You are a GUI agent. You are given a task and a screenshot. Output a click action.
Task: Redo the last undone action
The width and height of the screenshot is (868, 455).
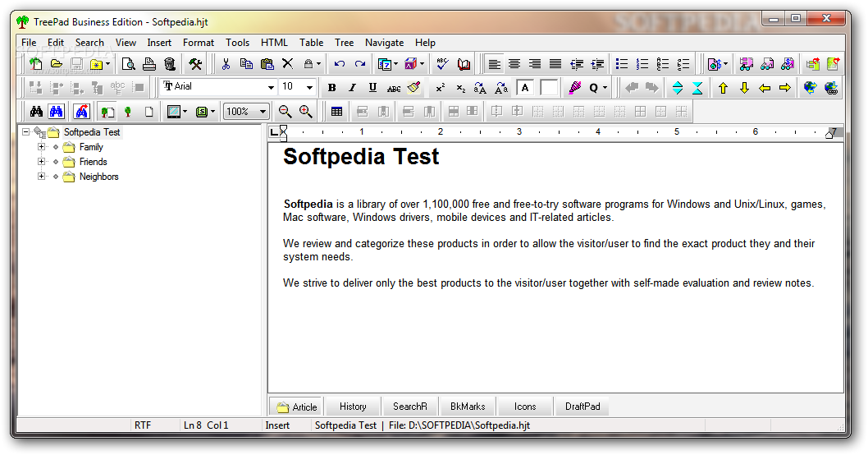coord(360,64)
